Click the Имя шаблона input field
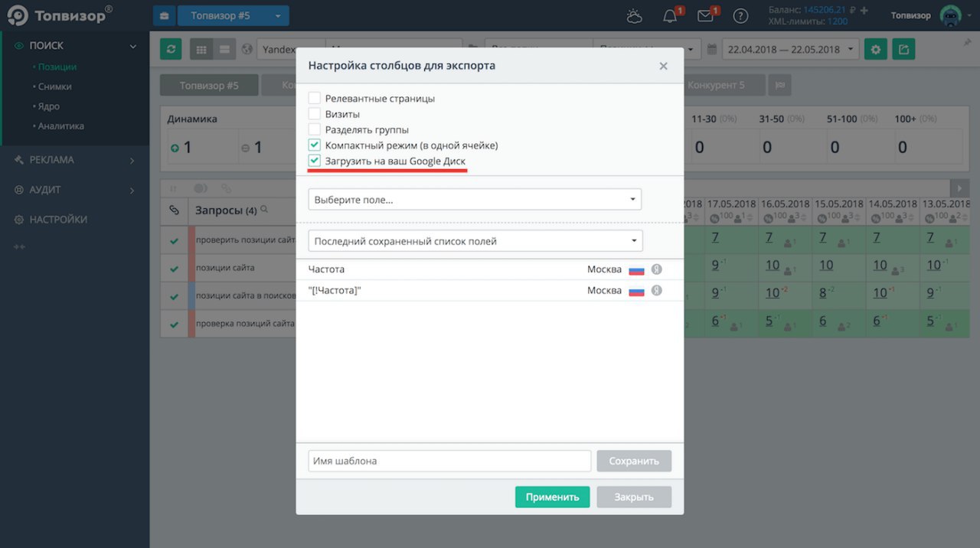The width and height of the screenshot is (980, 548). [449, 460]
